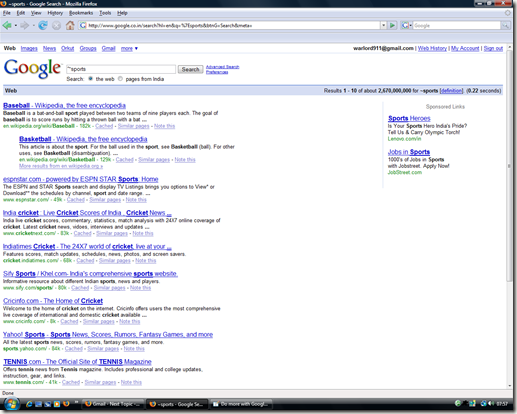Expand Google's 'more' services dropdown
Viewport: 517px width, 414px height.
129,49
